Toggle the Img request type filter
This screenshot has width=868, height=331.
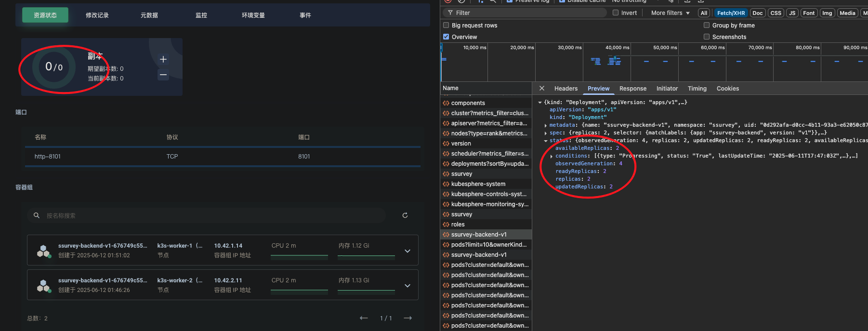tap(827, 13)
